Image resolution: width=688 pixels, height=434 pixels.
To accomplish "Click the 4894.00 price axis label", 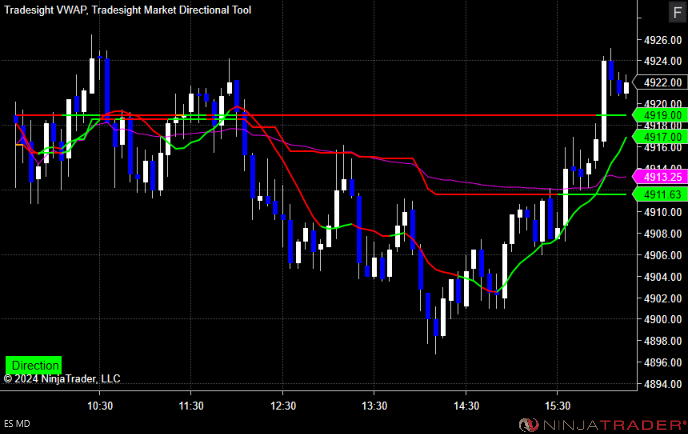I will click(x=663, y=384).
